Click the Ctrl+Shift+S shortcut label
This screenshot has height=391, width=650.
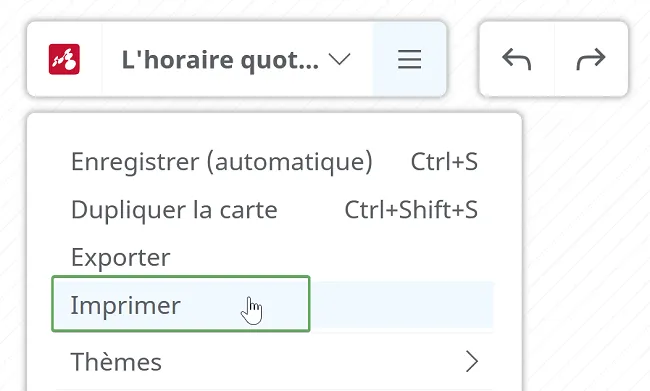(411, 209)
